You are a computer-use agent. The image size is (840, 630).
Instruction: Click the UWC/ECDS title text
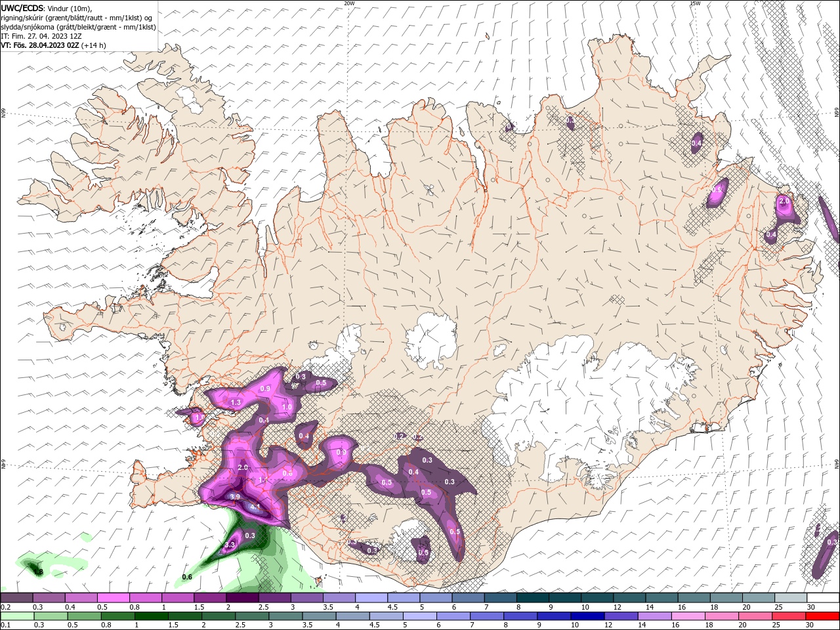(x=22, y=8)
